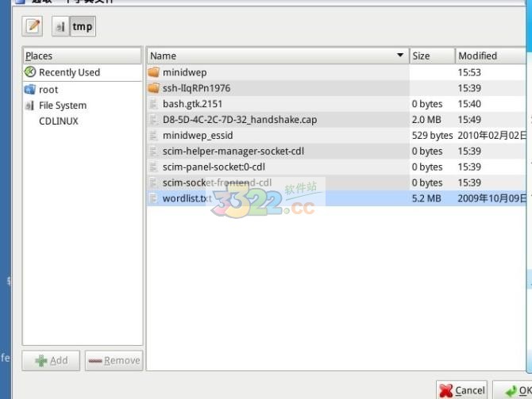Click the bash.gtk.2151 file icon
532x399 pixels.
coord(153,104)
